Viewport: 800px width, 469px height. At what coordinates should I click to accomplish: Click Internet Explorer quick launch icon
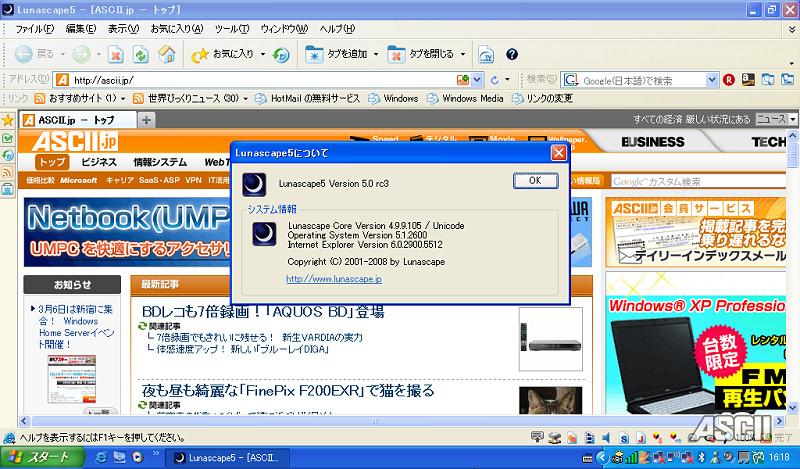click(x=101, y=457)
